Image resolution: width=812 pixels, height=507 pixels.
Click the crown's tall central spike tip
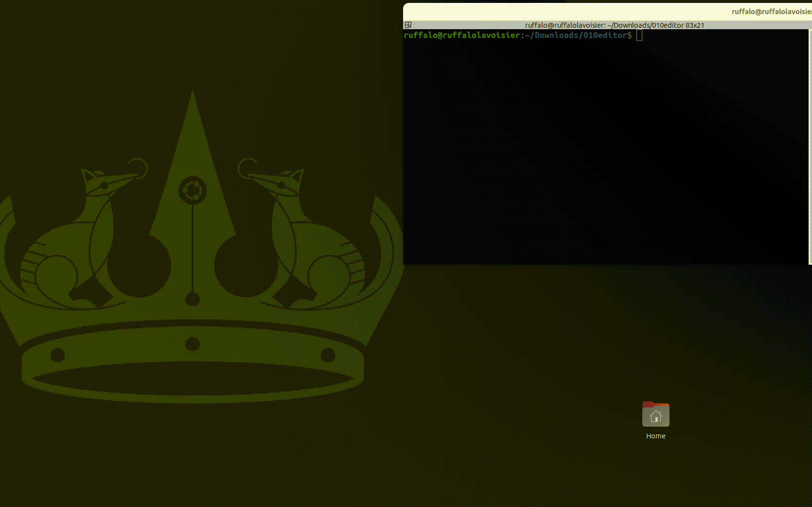pos(193,95)
